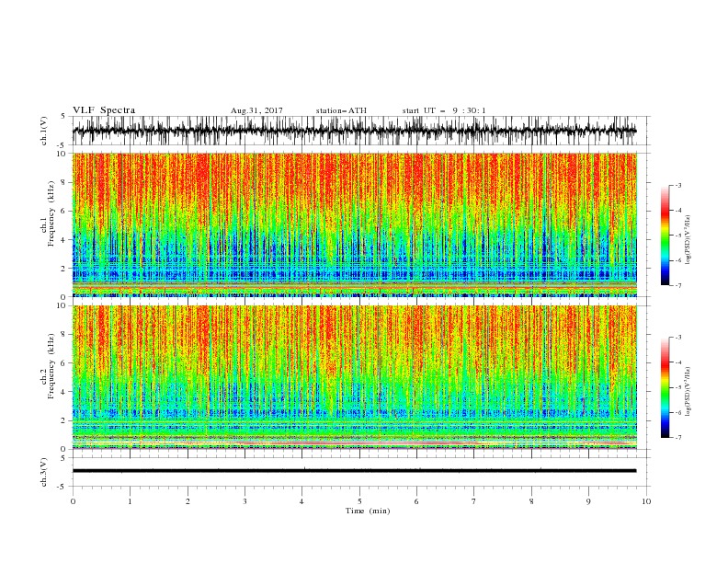Screen dimensions: 728x563
Task: Click the 'VLF Spectra' title text
Action: 104,110
